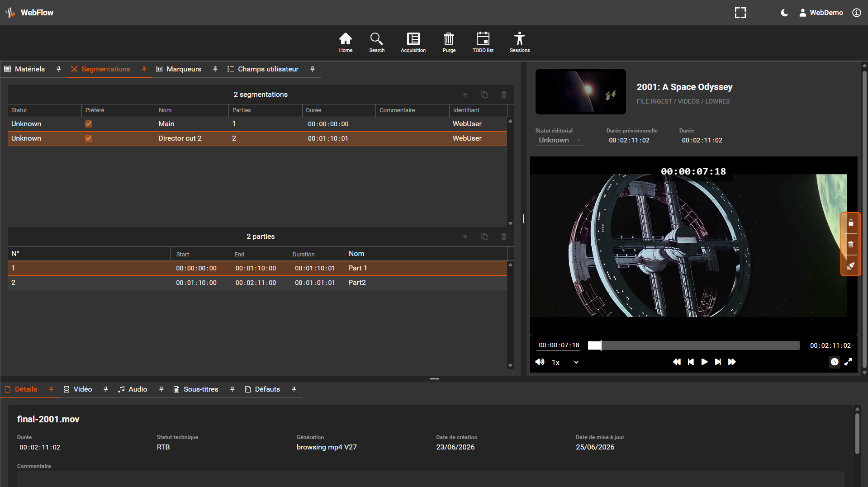Delete the selected segmentation
The height and width of the screenshot is (487, 868).
click(504, 95)
